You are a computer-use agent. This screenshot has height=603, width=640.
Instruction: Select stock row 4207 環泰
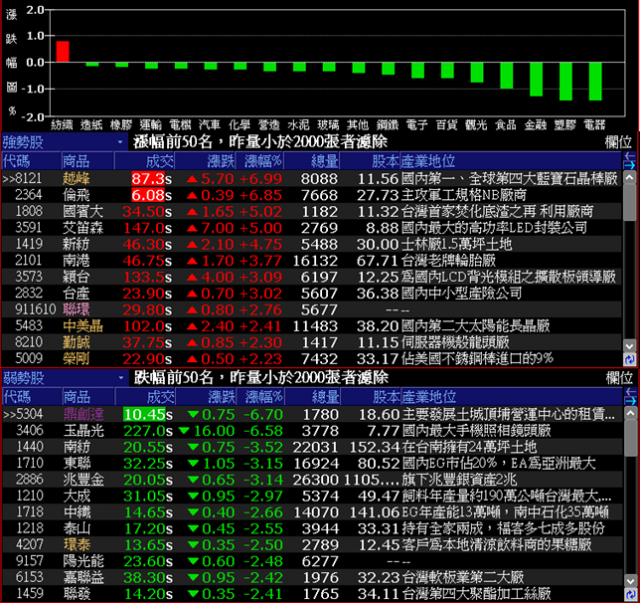click(x=312, y=545)
